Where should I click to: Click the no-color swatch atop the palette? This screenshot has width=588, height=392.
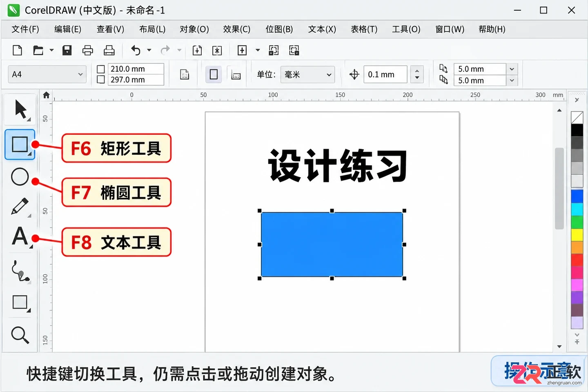(577, 118)
